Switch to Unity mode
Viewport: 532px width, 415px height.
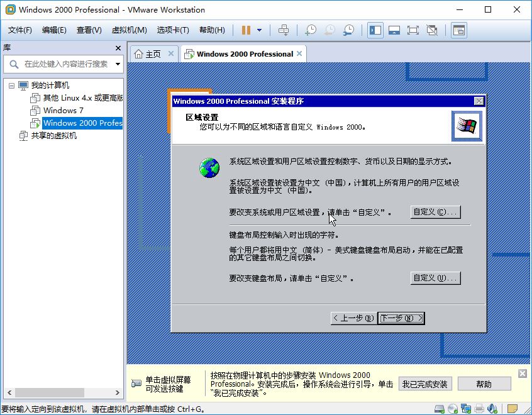tap(432, 30)
